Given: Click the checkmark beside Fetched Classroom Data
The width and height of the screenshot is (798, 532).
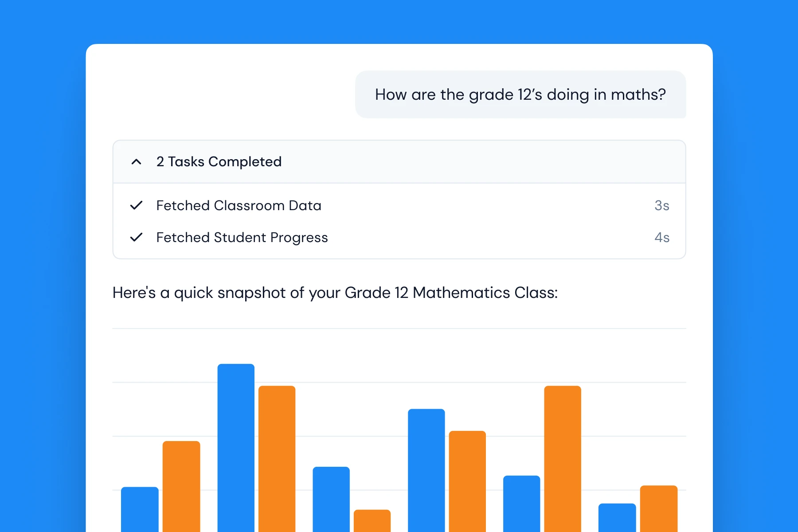Looking at the screenshot, I should [x=137, y=205].
